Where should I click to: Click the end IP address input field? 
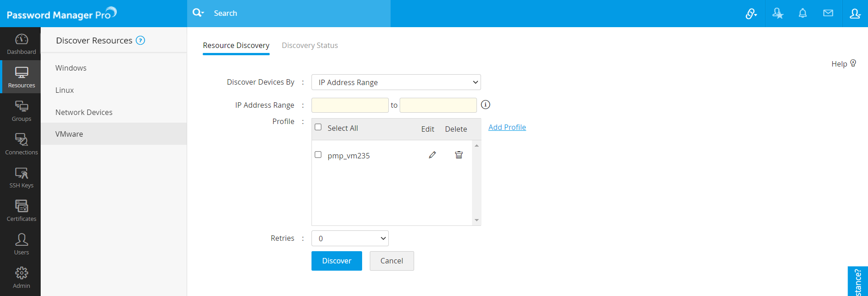click(x=438, y=105)
